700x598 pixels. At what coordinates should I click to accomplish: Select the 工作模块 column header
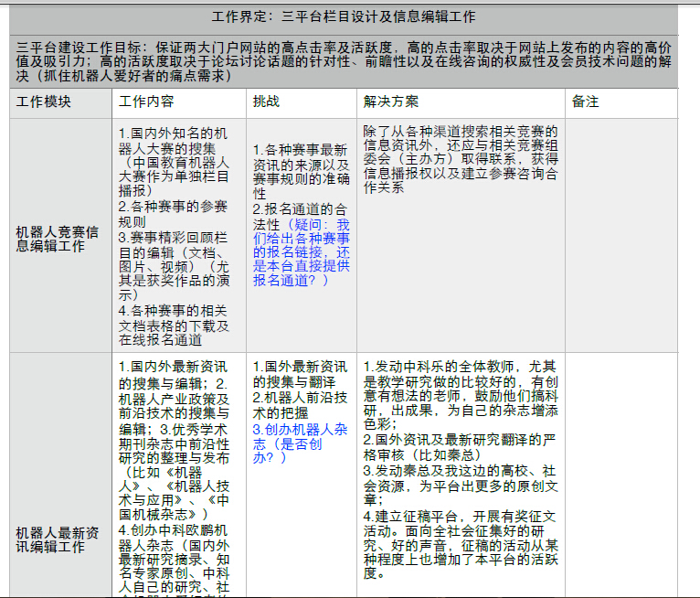(x=44, y=101)
